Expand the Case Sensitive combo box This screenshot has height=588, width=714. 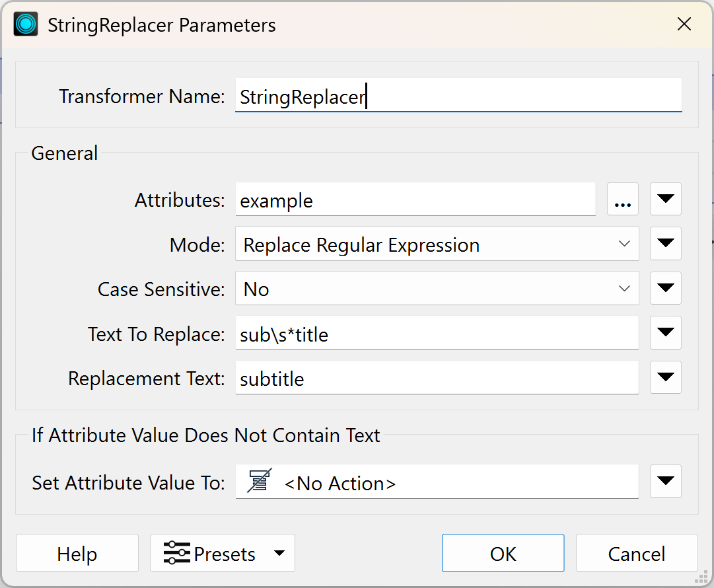pos(437,288)
